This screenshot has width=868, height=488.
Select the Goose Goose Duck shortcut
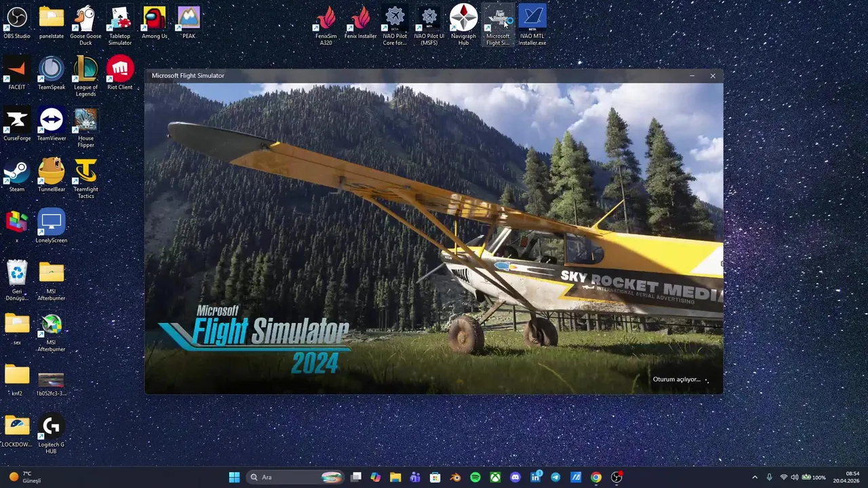click(x=85, y=25)
